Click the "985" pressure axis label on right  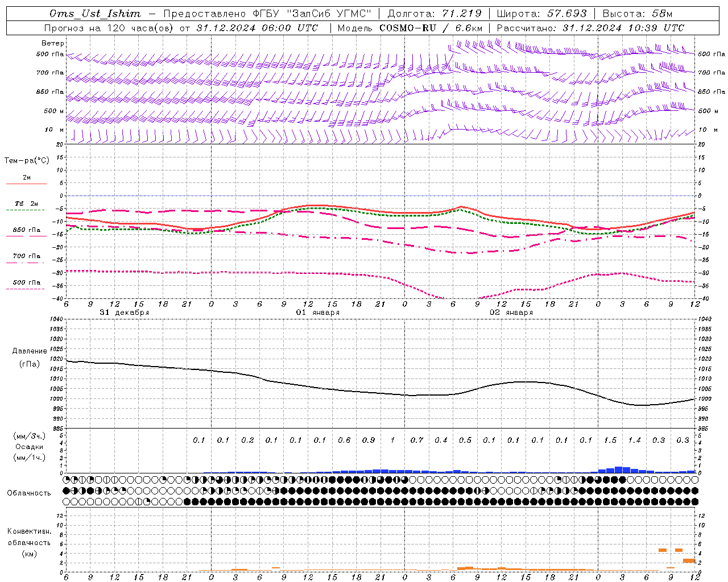pyautogui.click(x=704, y=429)
